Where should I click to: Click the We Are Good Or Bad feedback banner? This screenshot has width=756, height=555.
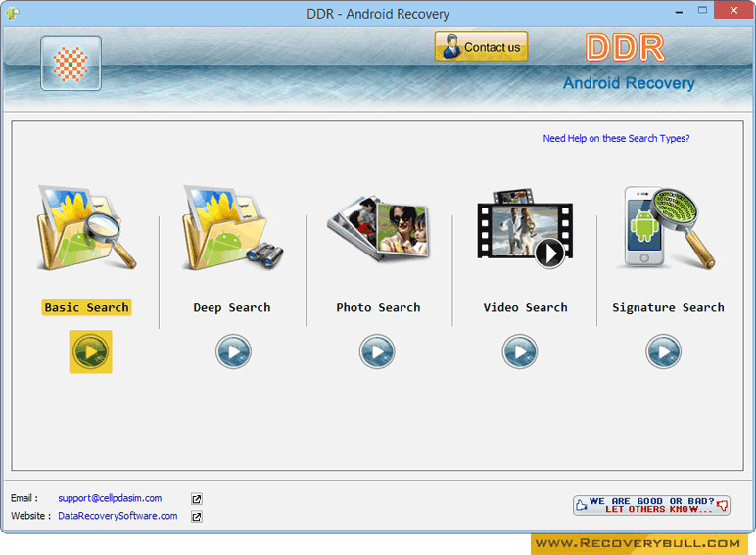[x=651, y=505]
